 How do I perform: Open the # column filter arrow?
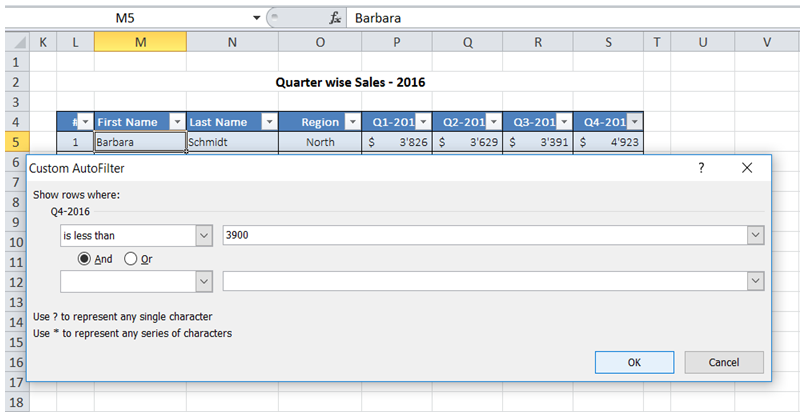pos(84,122)
